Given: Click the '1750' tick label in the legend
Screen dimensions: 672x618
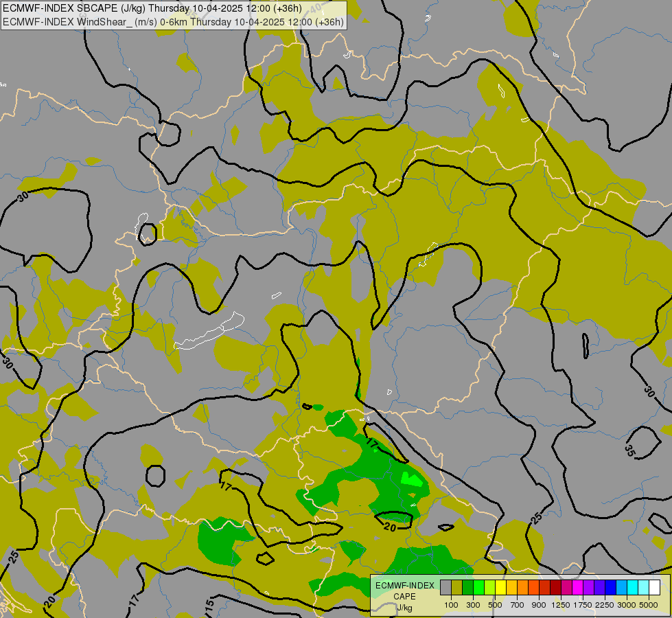Looking at the screenshot, I should coord(583,605).
